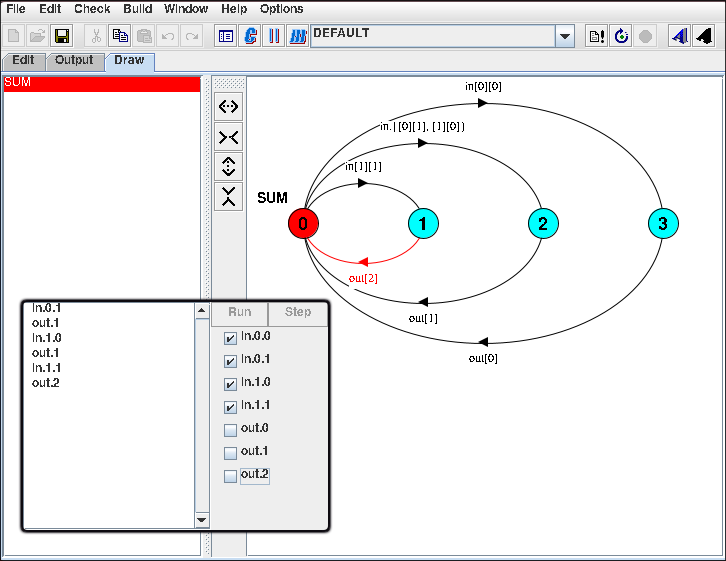Uncheck the in.0.0 action checkbox
The image size is (726, 561).
coord(231,338)
